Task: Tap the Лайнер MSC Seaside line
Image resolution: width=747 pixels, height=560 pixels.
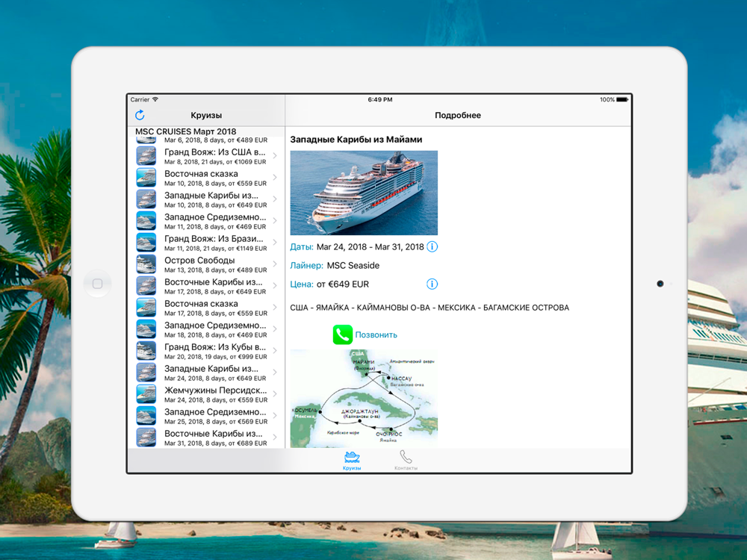Action: click(x=335, y=265)
